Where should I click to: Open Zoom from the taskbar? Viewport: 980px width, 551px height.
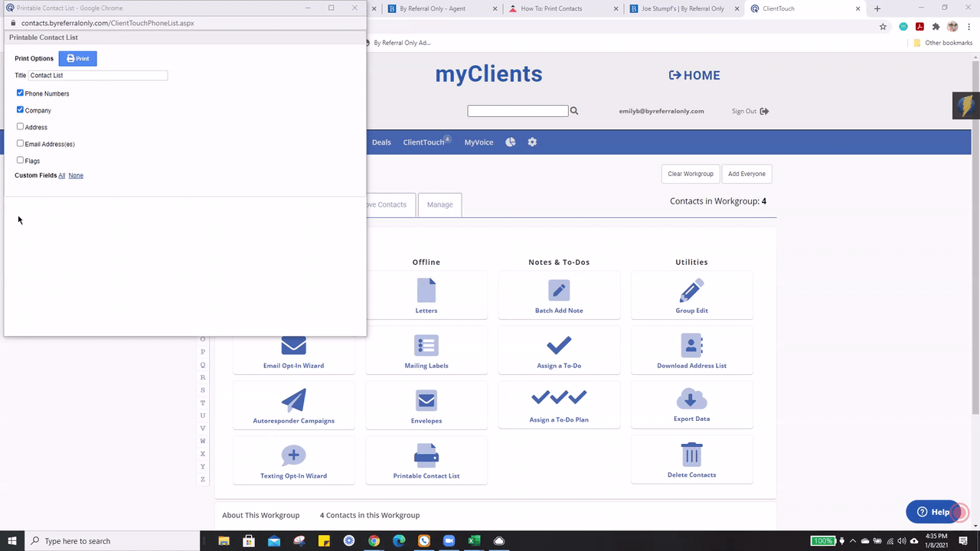coord(449,540)
